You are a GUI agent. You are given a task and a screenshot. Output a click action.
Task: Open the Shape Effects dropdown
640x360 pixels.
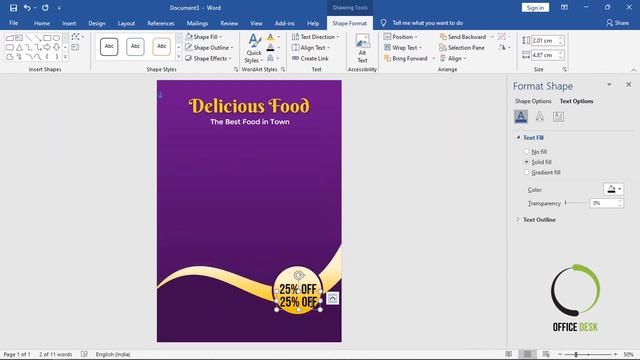tap(208, 58)
